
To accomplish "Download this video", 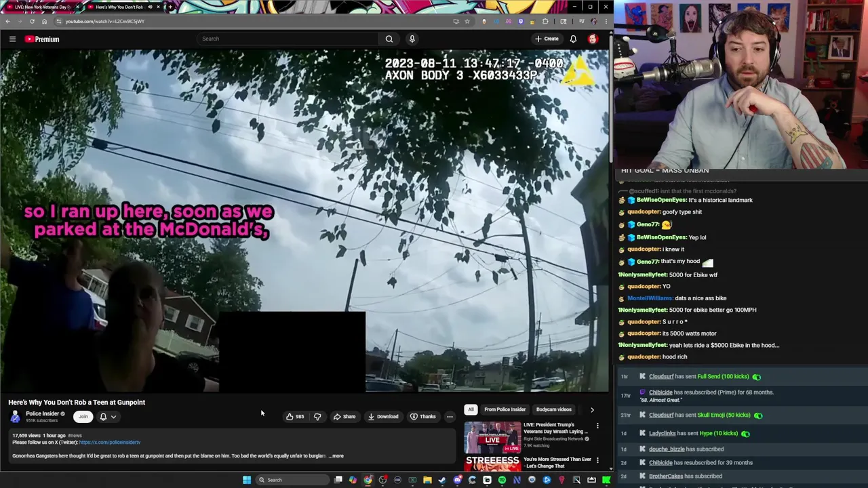I will (x=383, y=417).
